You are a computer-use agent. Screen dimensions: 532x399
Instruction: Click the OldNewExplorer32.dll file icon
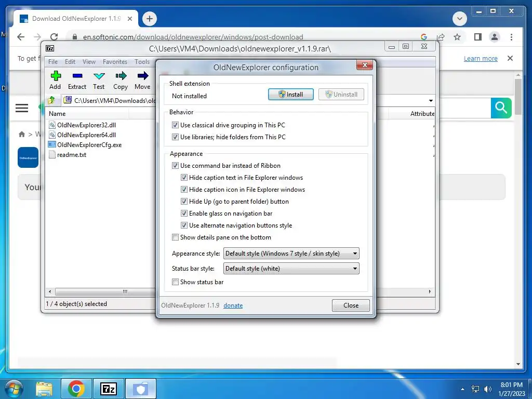coord(52,125)
